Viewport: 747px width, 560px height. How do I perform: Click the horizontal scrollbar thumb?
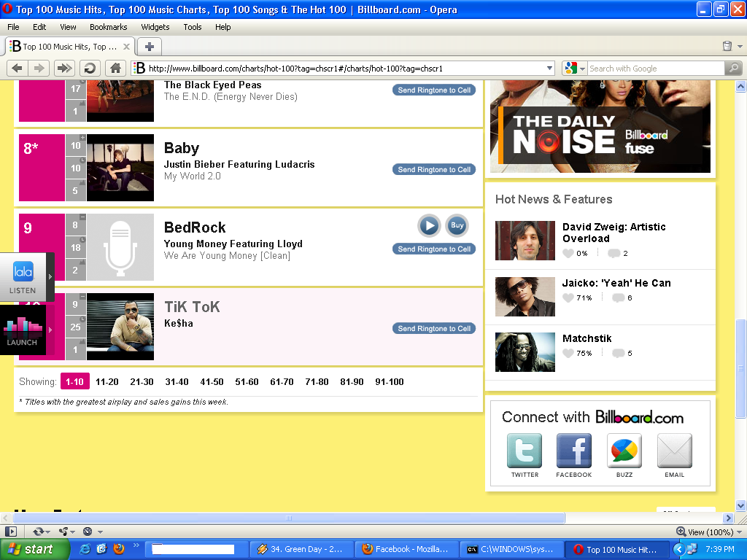tap(289, 518)
